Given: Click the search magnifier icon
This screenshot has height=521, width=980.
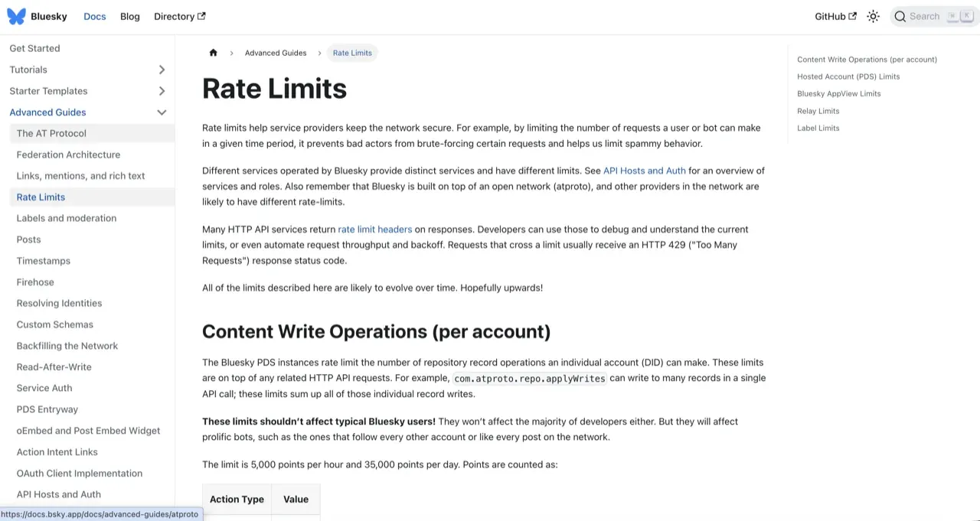Looking at the screenshot, I should point(900,16).
